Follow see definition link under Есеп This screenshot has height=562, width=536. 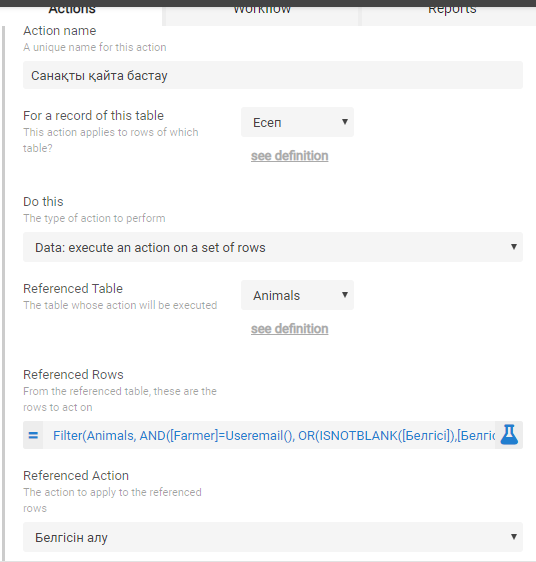tap(289, 156)
